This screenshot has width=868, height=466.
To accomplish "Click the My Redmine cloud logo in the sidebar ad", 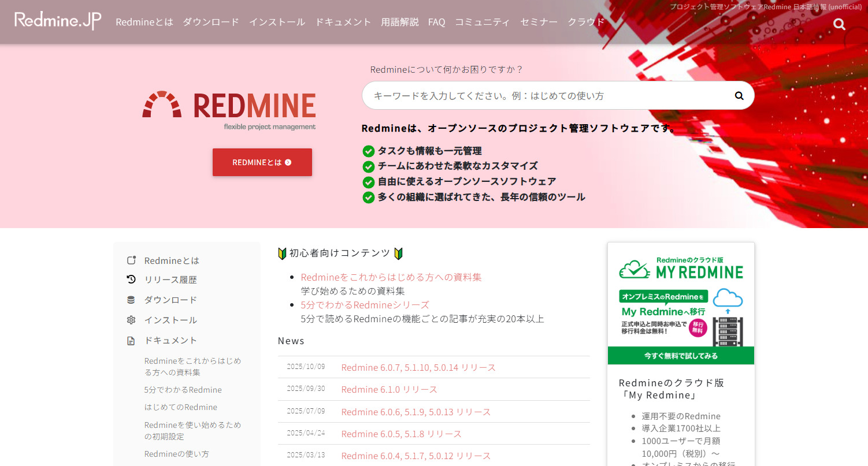I will tap(681, 269).
